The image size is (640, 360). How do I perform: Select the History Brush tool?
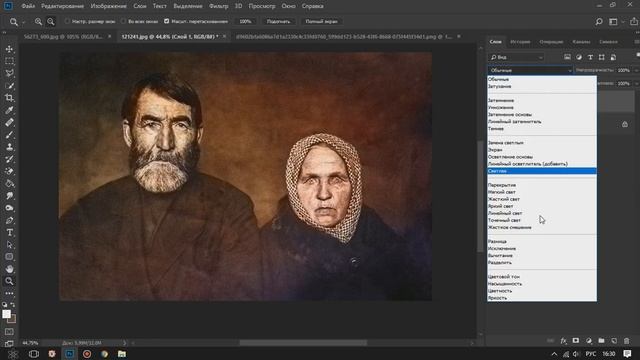(x=9, y=159)
